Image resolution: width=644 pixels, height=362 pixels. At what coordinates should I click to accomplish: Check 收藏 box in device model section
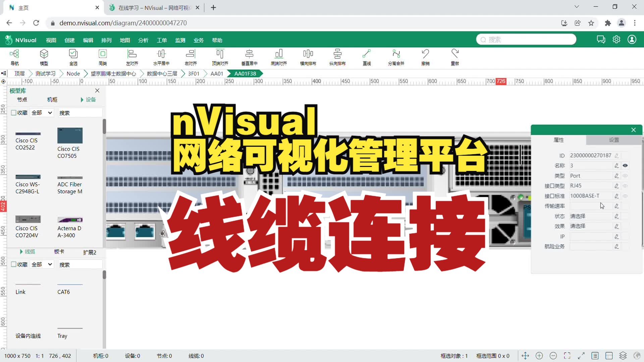(14, 113)
